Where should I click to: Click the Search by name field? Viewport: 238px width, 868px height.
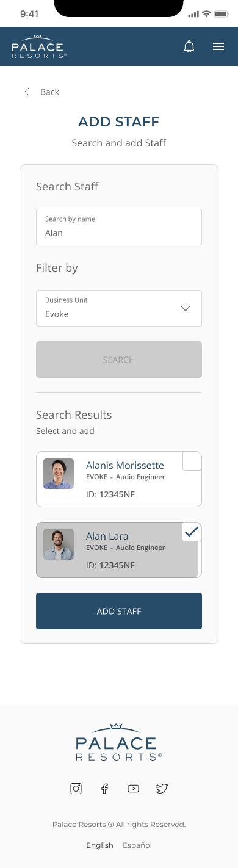click(x=119, y=227)
